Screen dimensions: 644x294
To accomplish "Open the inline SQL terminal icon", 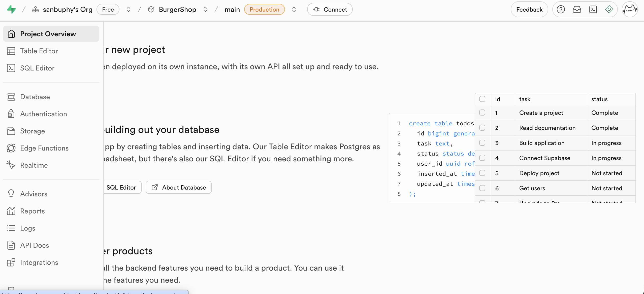I will (593, 10).
